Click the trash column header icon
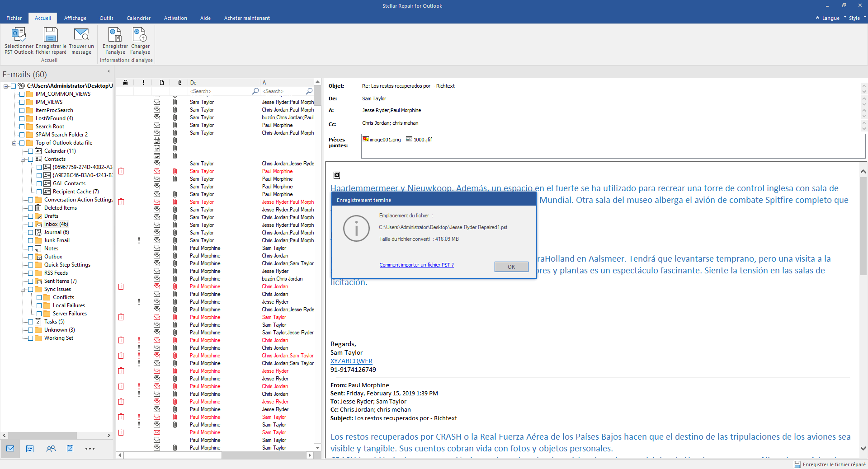The height and width of the screenshot is (469, 868). 125,83
